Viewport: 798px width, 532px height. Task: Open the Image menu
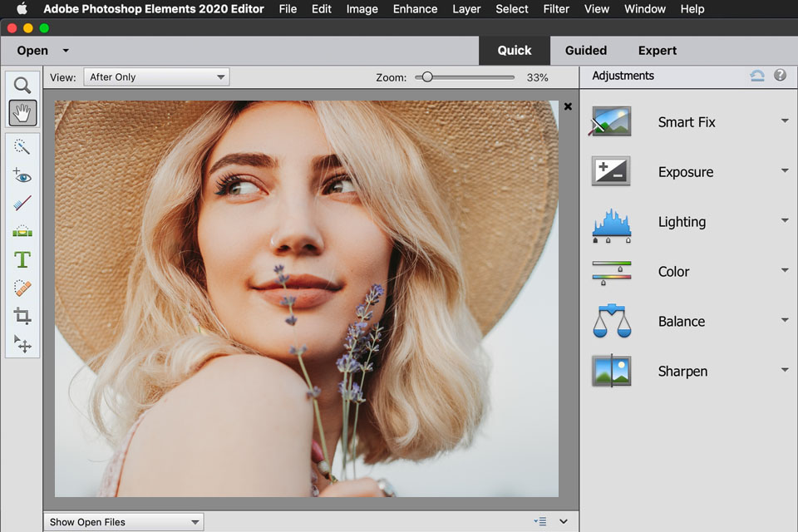pos(362,8)
